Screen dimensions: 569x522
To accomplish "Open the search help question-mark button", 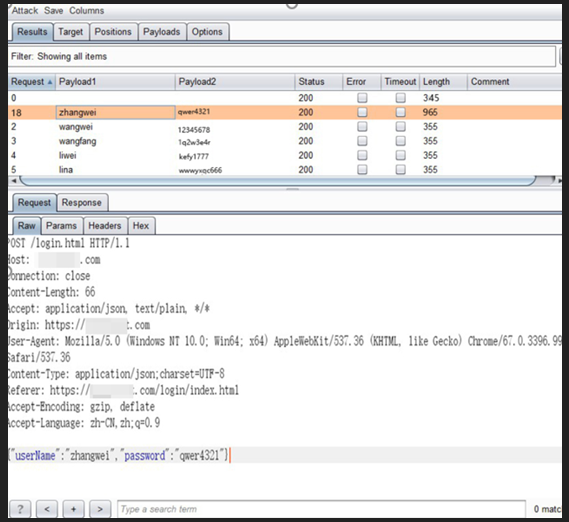I will [20, 509].
